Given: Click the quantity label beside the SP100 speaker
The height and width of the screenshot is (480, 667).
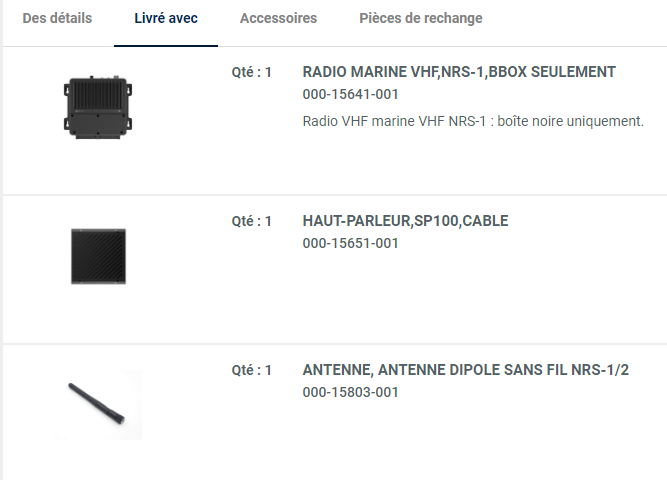Looking at the screenshot, I should click(x=251, y=221).
